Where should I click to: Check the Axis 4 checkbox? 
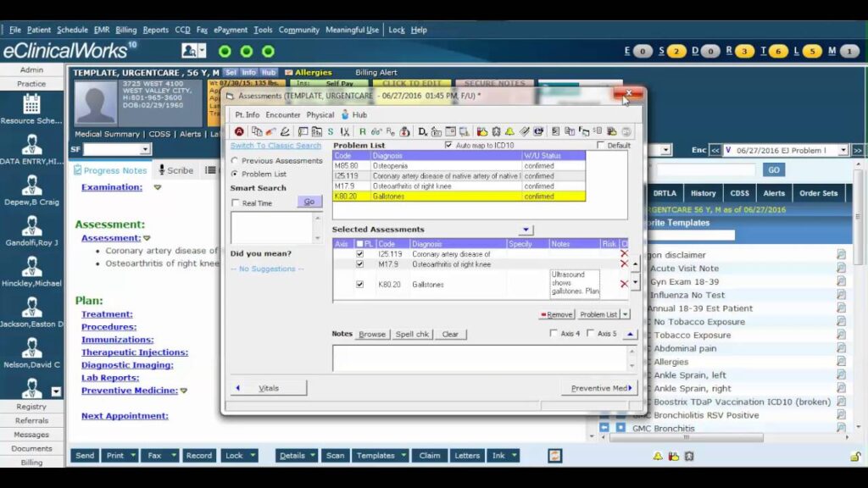coord(554,333)
